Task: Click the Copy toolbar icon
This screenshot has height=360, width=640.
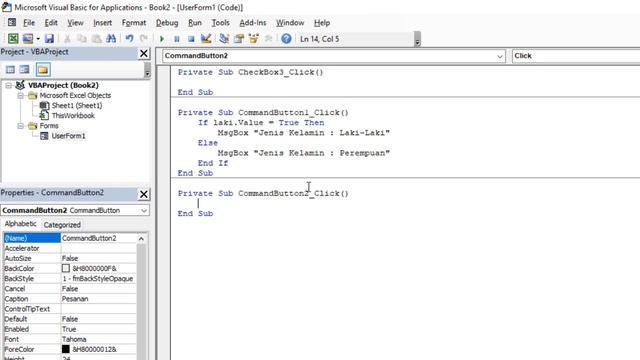Action: tap(82, 39)
